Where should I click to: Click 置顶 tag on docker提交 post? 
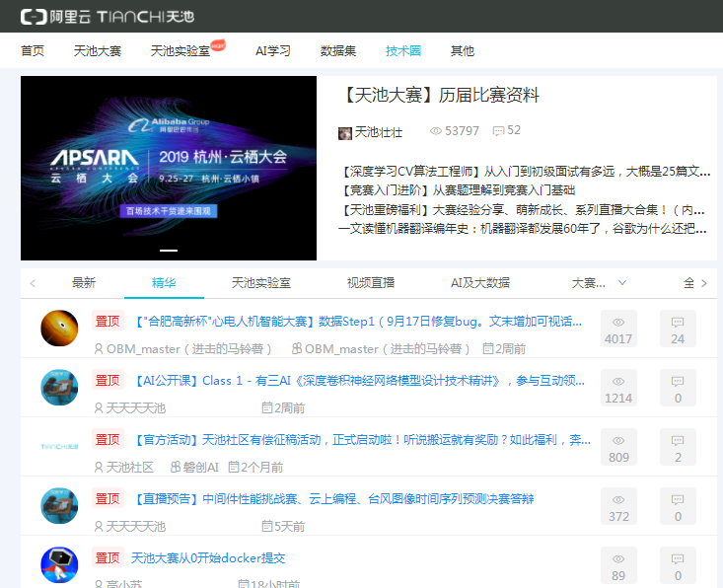[108, 558]
